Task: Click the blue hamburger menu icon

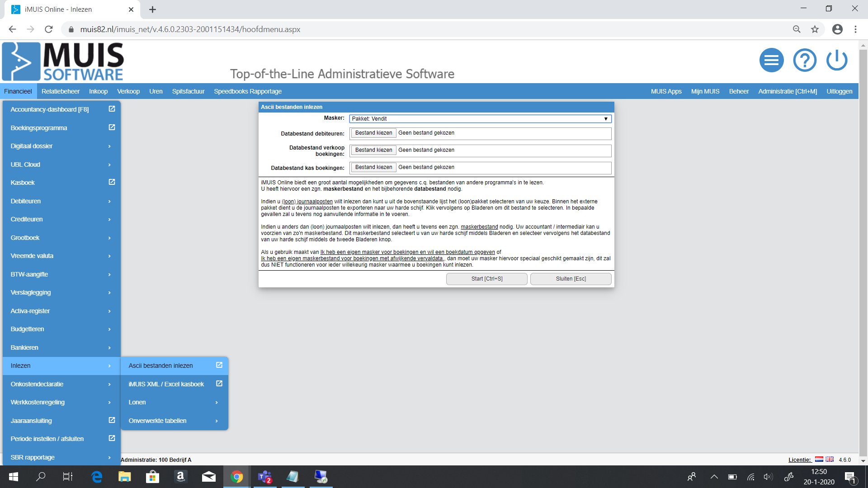Action: click(771, 60)
